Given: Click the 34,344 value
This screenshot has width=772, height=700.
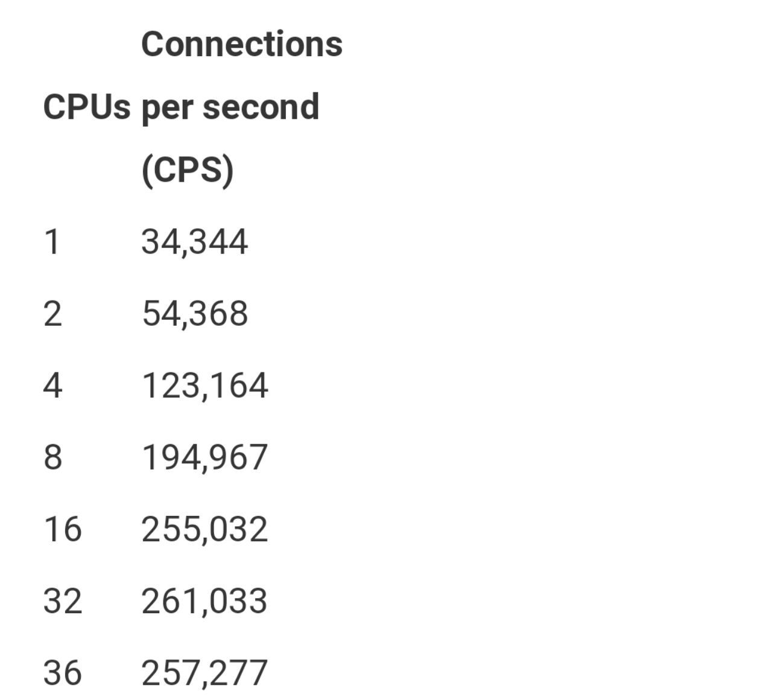Looking at the screenshot, I should [x=194, y=242].
